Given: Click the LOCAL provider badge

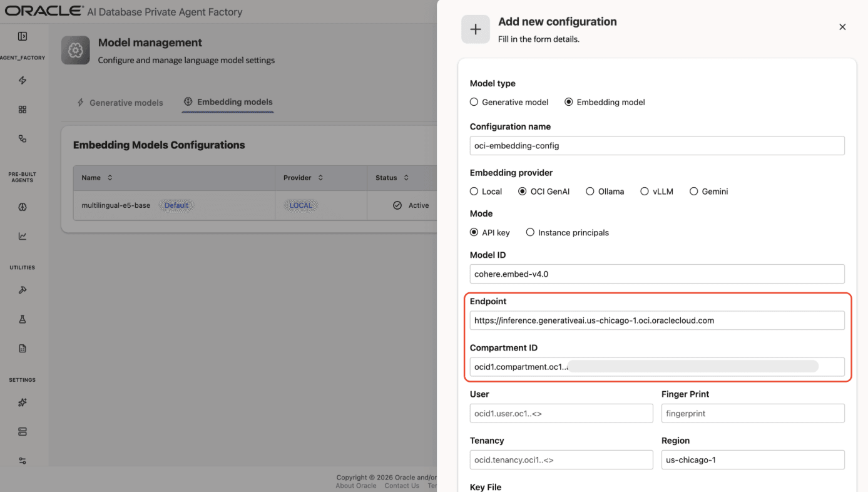Looking at the screenshot, I should (x=301, y=205).
